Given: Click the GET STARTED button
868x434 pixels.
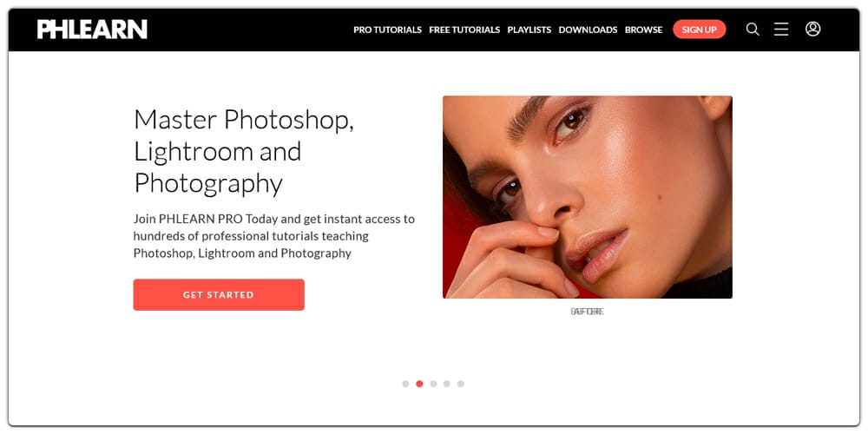Looking at the screenshot, I should (219, 294).
